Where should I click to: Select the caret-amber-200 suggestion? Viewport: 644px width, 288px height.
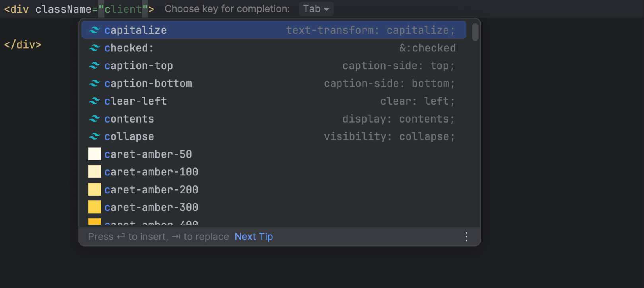(274, 189)
